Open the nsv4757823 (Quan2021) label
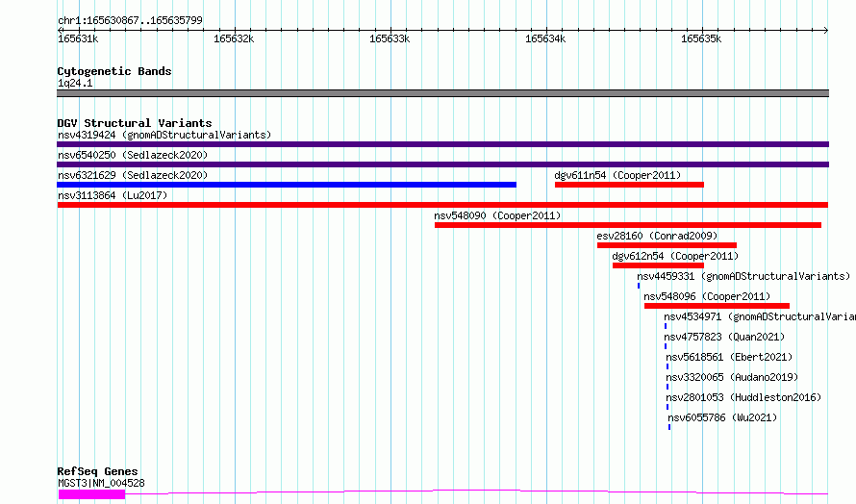 tap(724, 337)
